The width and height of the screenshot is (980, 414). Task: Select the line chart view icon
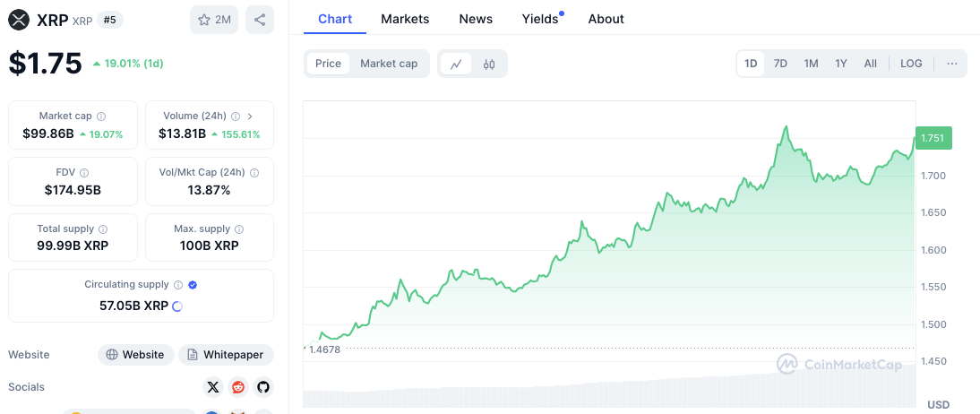[x=456, y=64]
